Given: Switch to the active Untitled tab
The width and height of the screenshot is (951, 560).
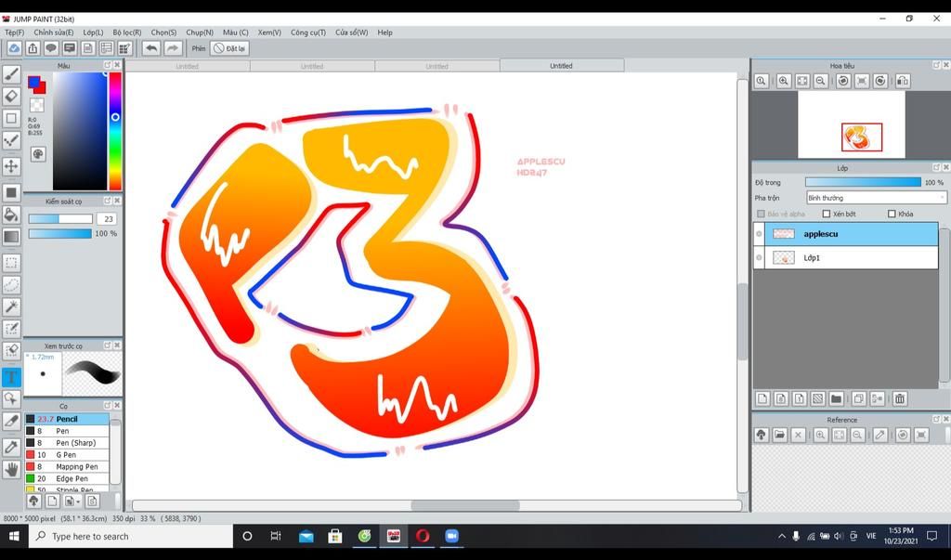Looking at the screenshot, I should pos(561,66).
